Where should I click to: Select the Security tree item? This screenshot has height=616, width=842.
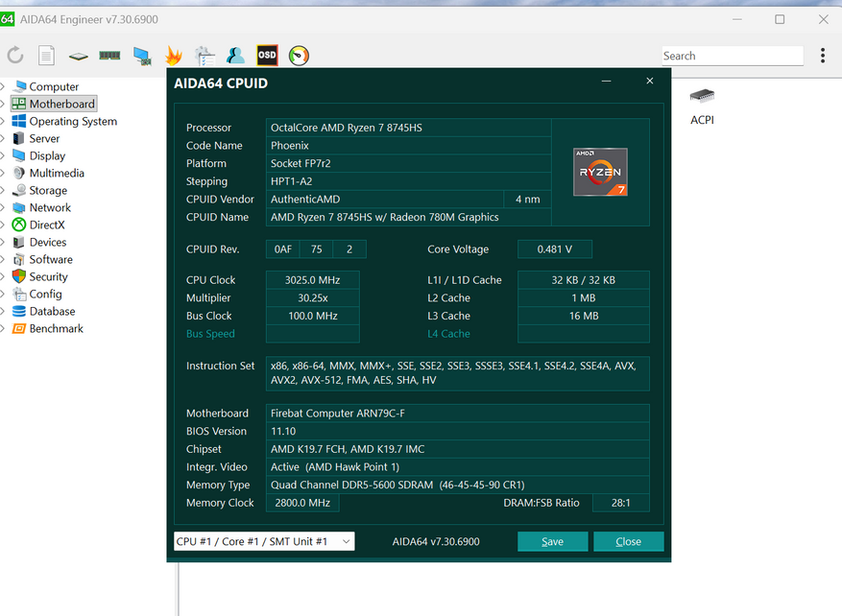(48, 276)
